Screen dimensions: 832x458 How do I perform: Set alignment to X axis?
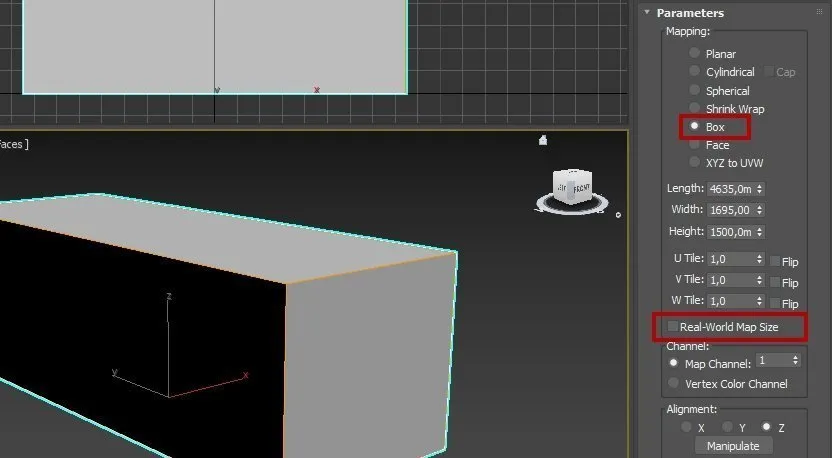click(x=686, y=427)
